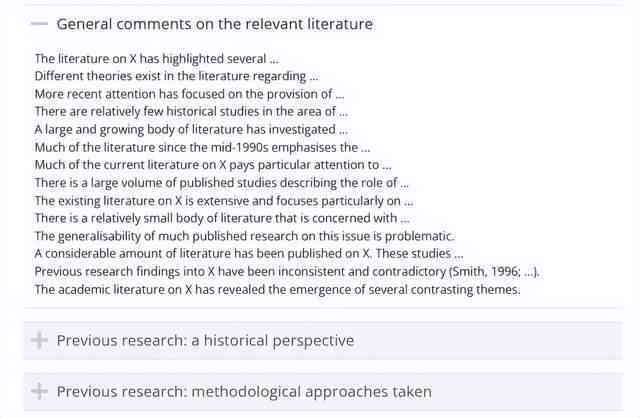The width and height of the screenshot is (640, 418).
Task: Click 'Much of the literature since the mid-1990s' line
Action: 202,147
